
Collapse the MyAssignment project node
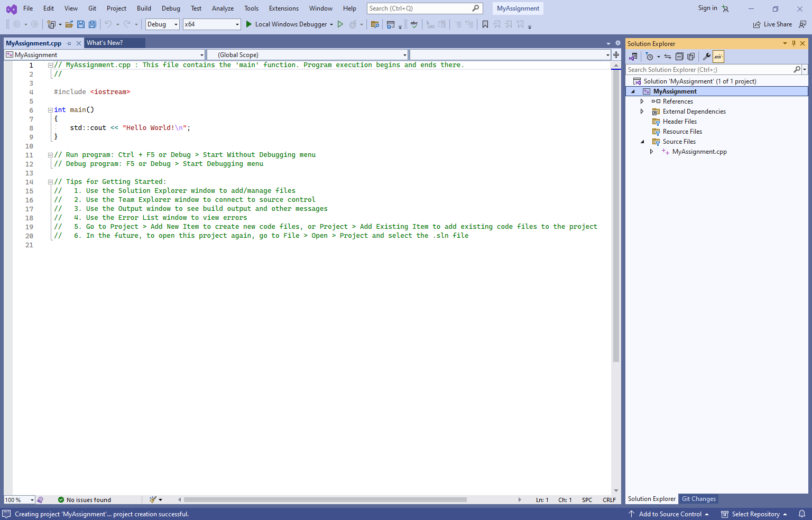tap(632, 91)
